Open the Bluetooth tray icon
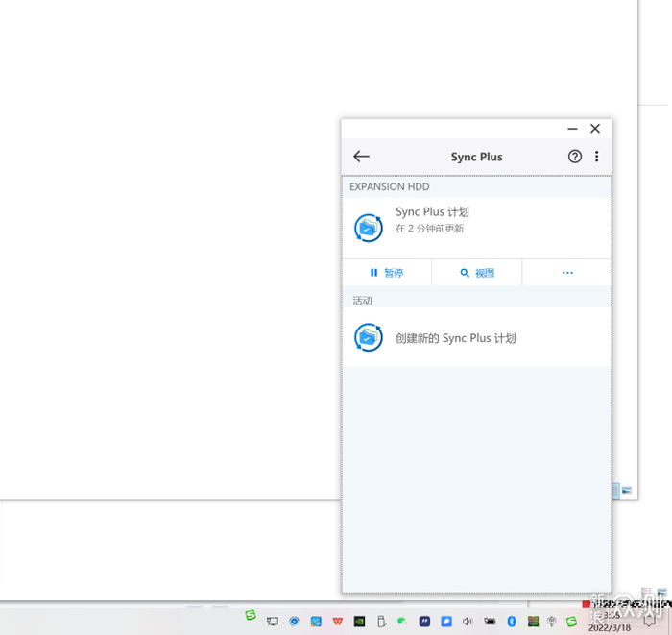672x635 pixels. pyautogui.click(x=512, y=621)
